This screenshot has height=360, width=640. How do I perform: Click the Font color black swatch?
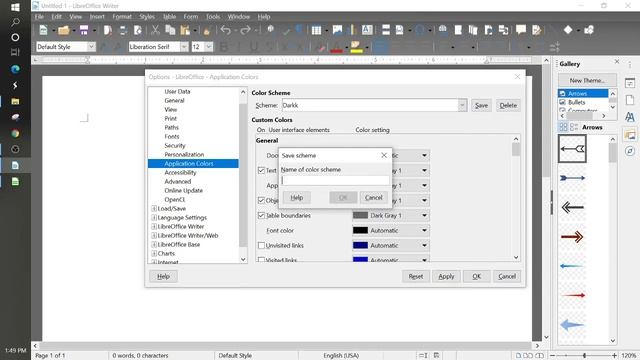(360, 231)
